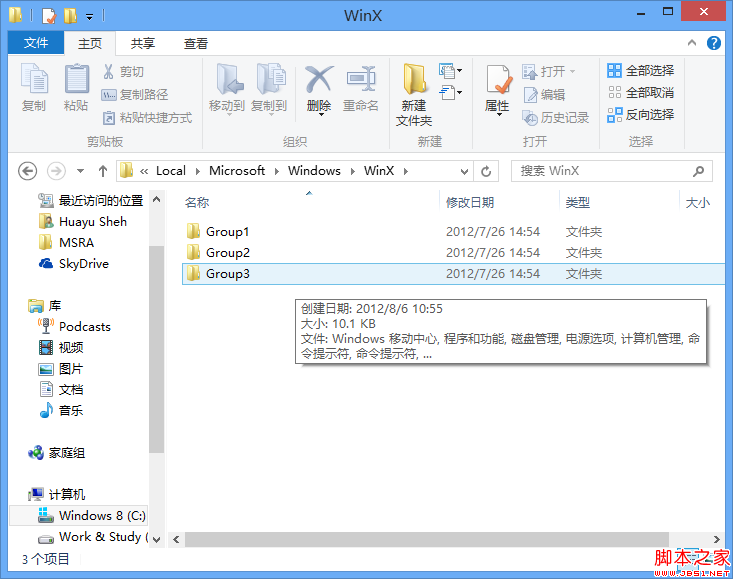733x579 pixels.
Task: Click the search magnifier icon
Action: click(698, 171)
